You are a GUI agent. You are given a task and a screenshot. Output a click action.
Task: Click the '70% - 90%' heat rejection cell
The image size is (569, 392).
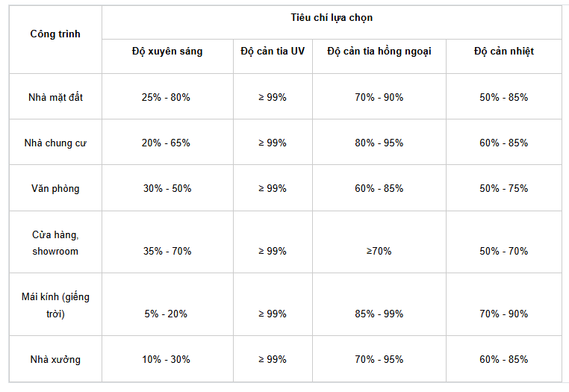504,314
